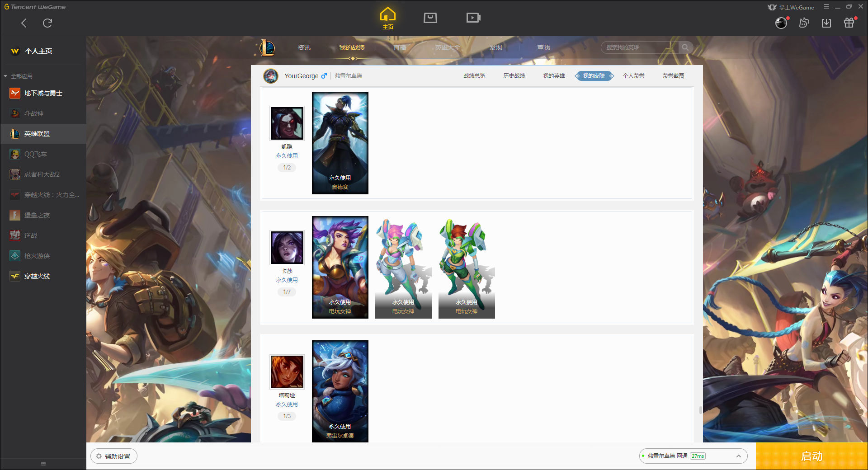Click the 启动 launch button
This screenshot has height=470, width=868.
click(811, 456)
